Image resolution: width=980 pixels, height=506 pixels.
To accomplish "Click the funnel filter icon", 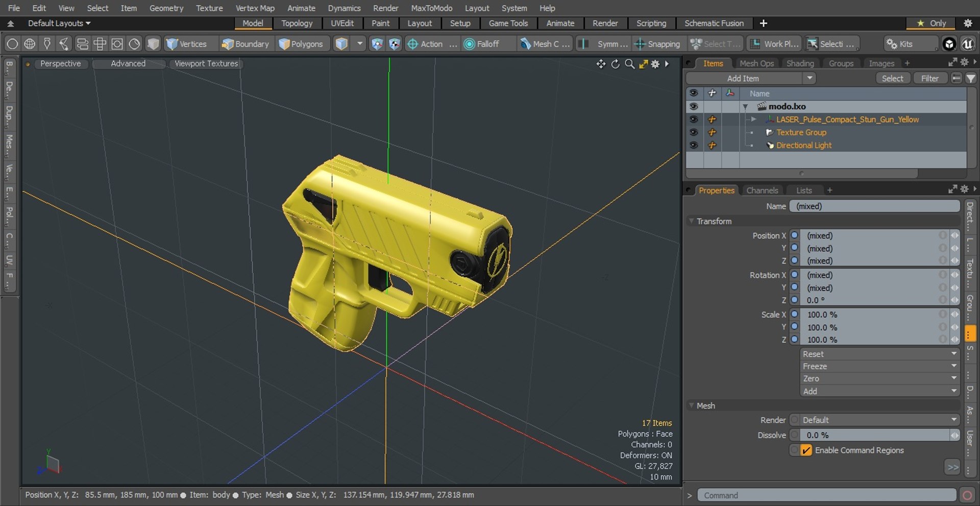I will [970, 78].
